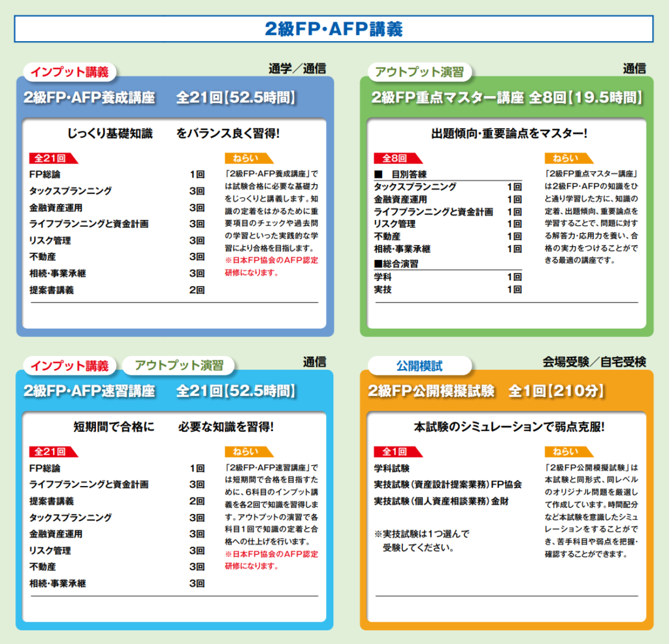Click the 2級FP・AFP講義 title banner
This screenshot has width=669, height=644.
334,29
